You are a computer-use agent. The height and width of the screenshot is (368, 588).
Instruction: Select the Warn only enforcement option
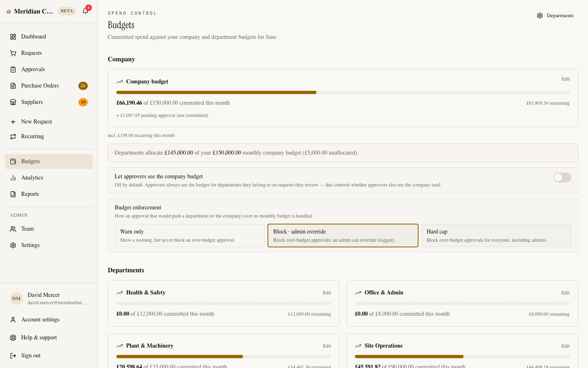(189, 236)
